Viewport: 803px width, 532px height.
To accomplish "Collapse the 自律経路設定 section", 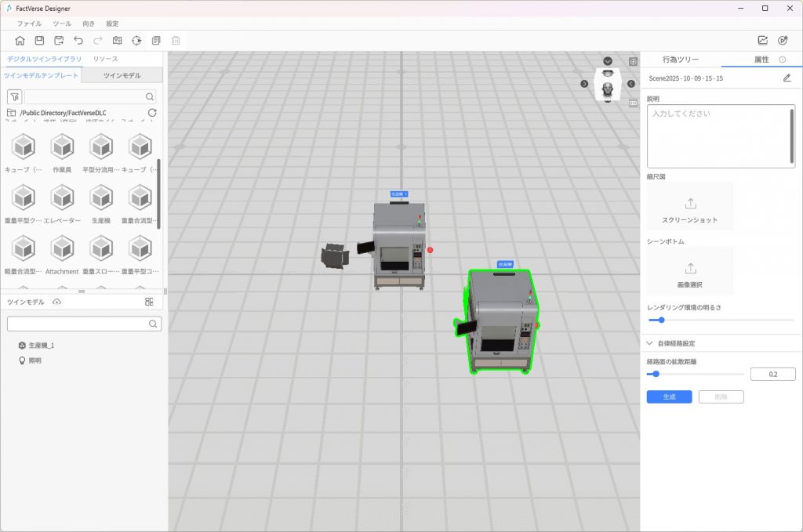I will coord(649,343).
